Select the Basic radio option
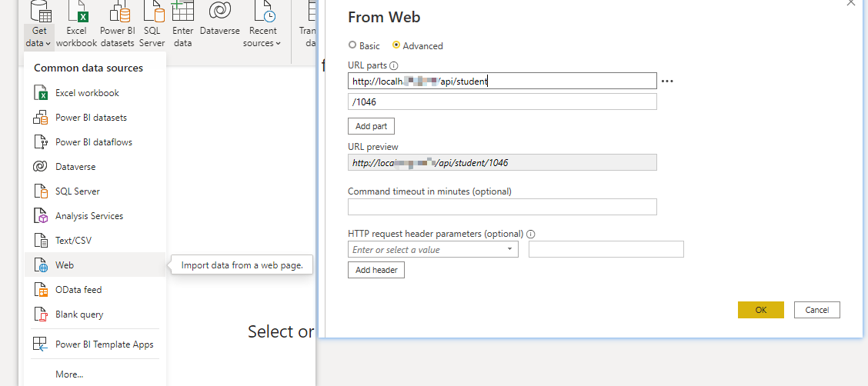This screenshot has height=386, width=868. click(x=352, y=45)
